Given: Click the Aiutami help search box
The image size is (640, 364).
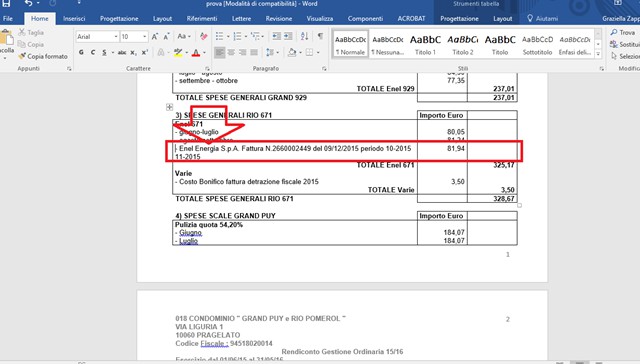Looking at the screenshot, I should click(543, 18).
